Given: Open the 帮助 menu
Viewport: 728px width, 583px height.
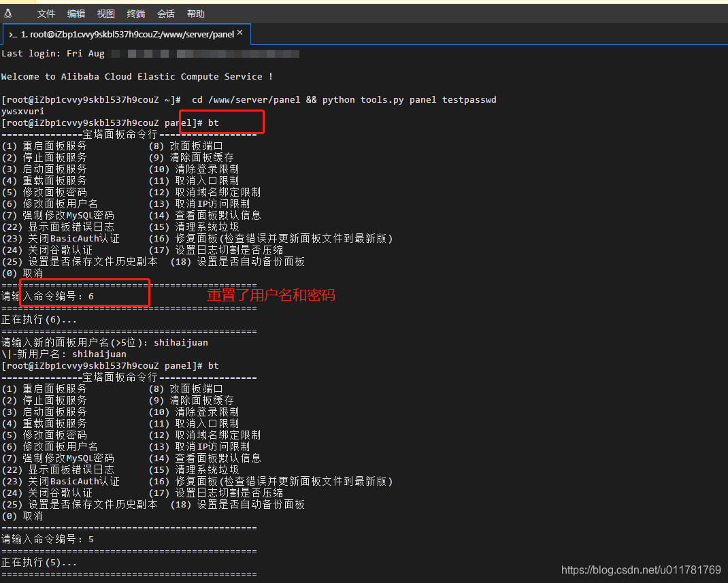Looking at the screenshot, I should (x=195, y=14).
